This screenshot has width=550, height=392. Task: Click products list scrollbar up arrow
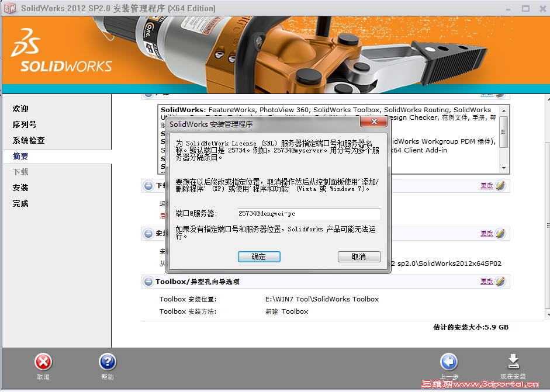504,111
